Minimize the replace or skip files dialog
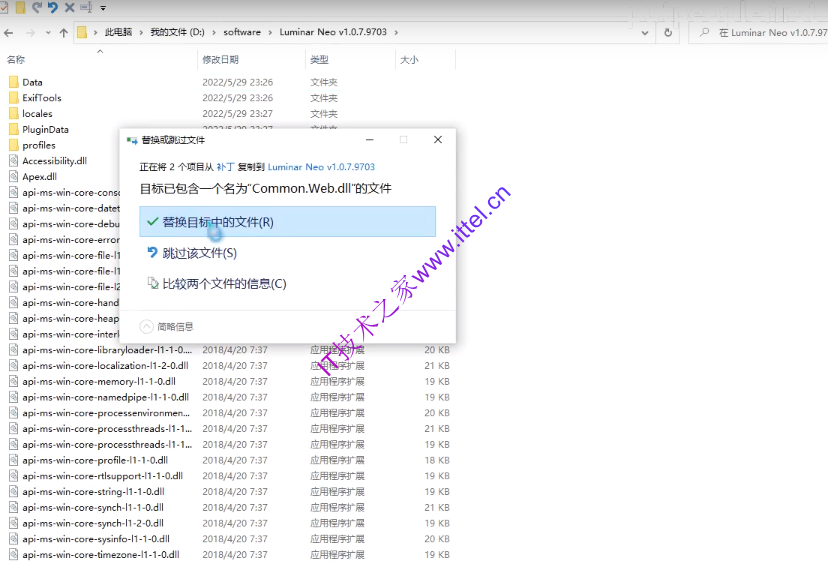Image resolution: width=828 pixels, height=564 pixels. 370,139
